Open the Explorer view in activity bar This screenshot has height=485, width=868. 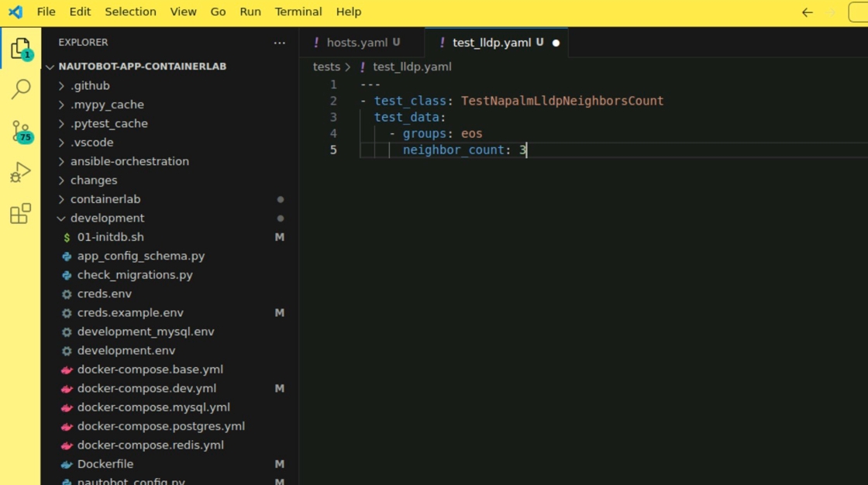(20, 50)
